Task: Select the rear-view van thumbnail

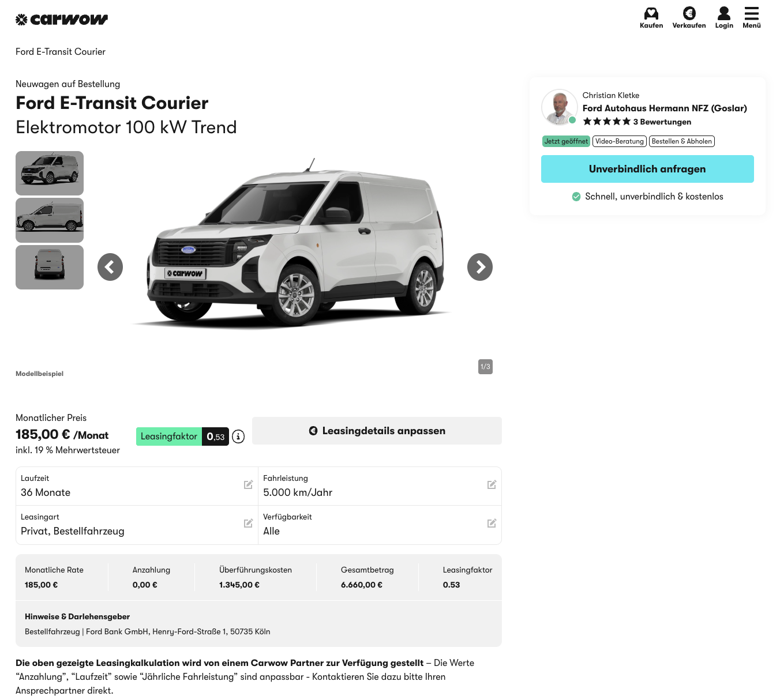Action: point(50,267)
